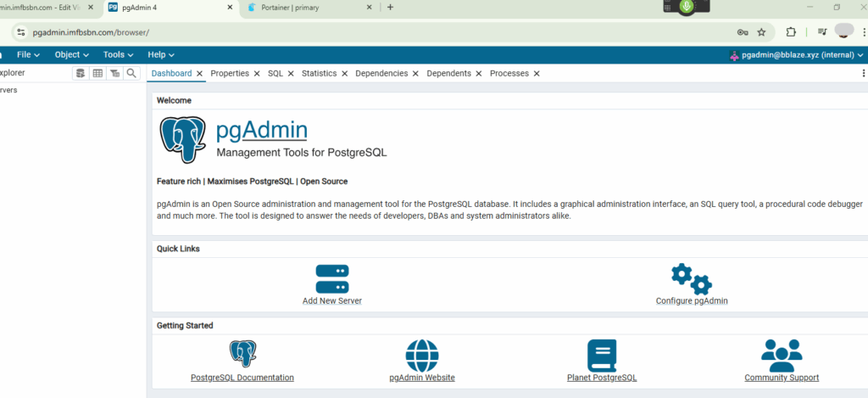
Task: Open the File menu dropdown
Action: (x=28, y=54)
